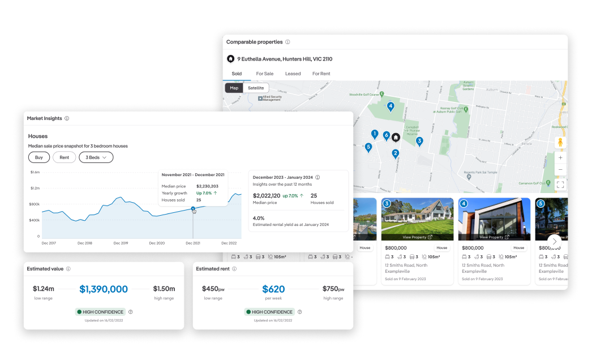Viewport: 592px width, 364px height.
Task: Click the $800,000 price on card 3
Action: point(396,248)
